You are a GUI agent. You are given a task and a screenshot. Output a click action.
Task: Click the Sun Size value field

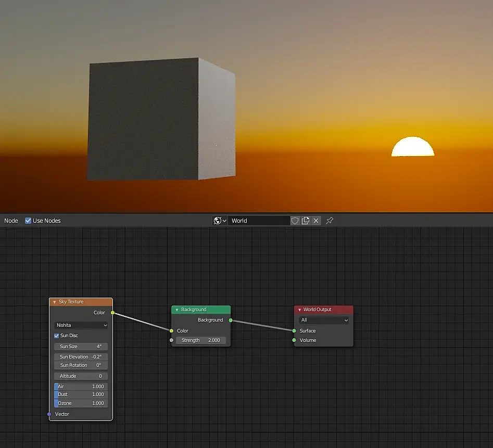(x=81, y=347)
